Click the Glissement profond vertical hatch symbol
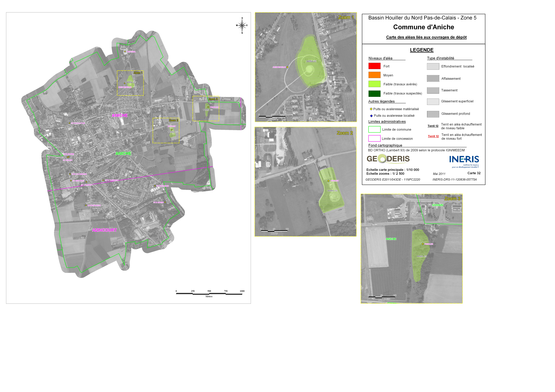This screenshot has width=555, height=392. 433,114
